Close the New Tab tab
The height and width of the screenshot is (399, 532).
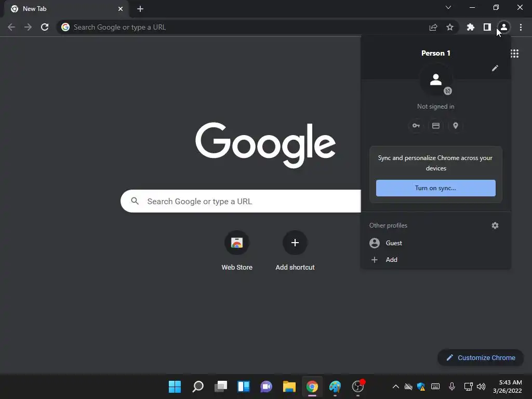point(121,9)
